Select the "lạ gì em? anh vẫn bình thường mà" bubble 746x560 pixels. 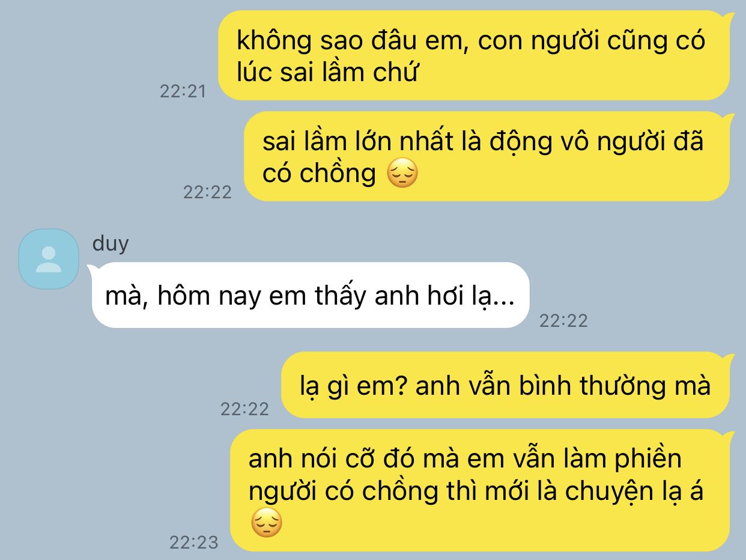508,385
